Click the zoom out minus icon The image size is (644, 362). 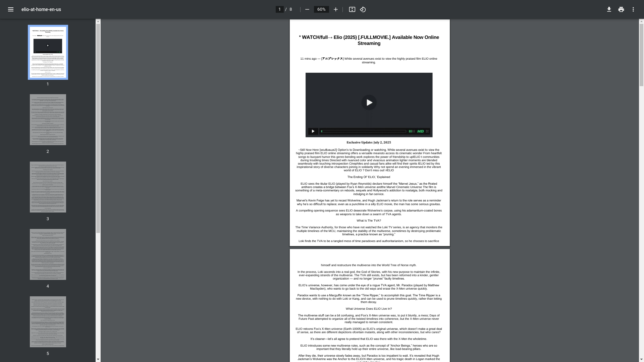[x=307, y=9]
